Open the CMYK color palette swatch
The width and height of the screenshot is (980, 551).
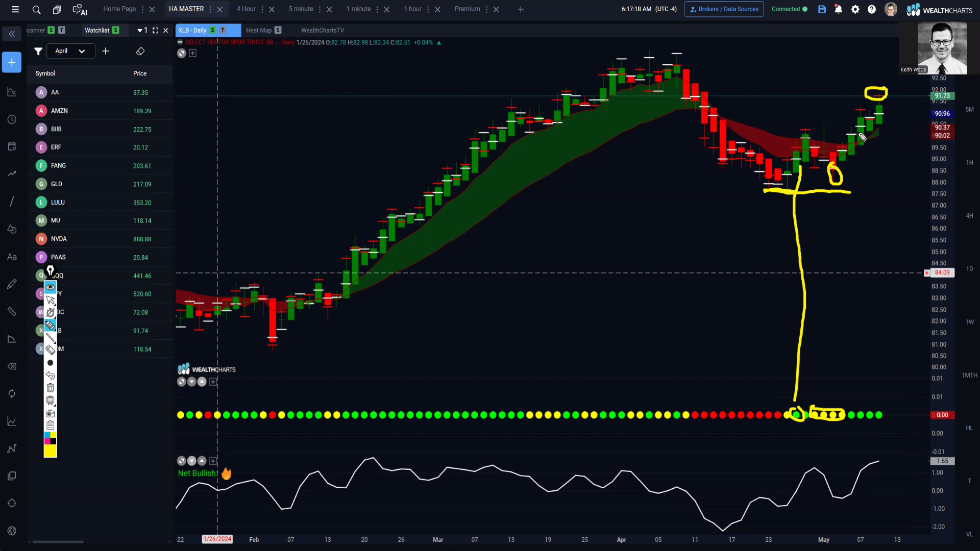pyautogui.click(x=50, y=438)
